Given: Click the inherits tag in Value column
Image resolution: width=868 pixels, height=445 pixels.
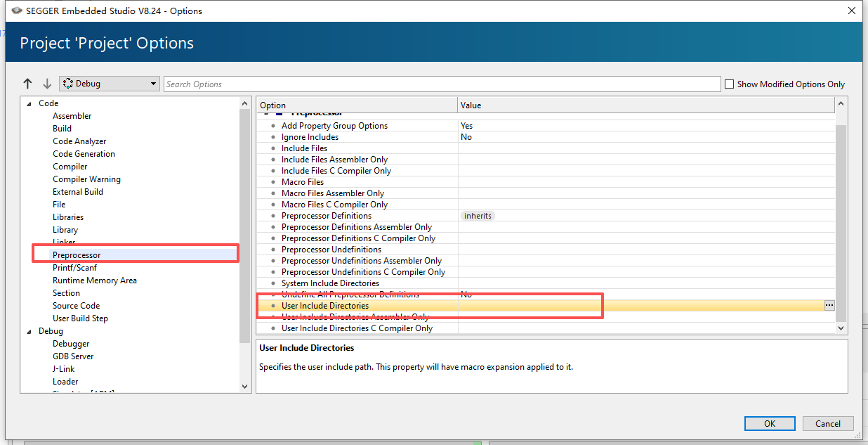Looking at the screenshot, I should click(478, 215).
